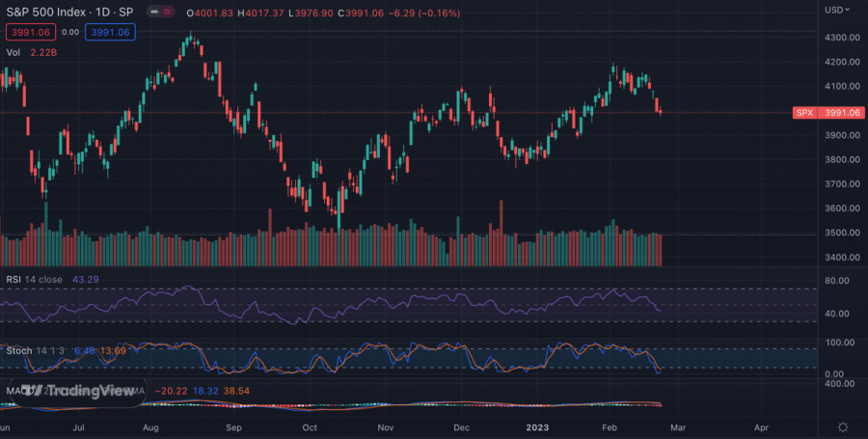Click the 0.00 spread value

[x=70, y=32]
